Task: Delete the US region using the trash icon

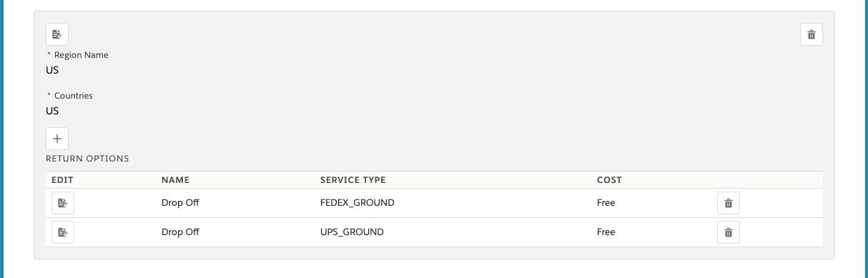Action: [x=812, y=34]
